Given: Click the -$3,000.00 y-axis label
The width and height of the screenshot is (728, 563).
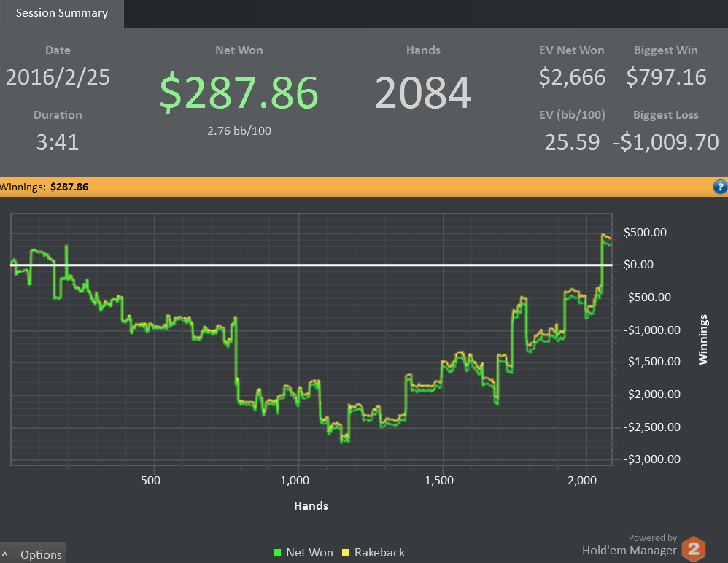Looking at the screenshot, I should 652,459.
